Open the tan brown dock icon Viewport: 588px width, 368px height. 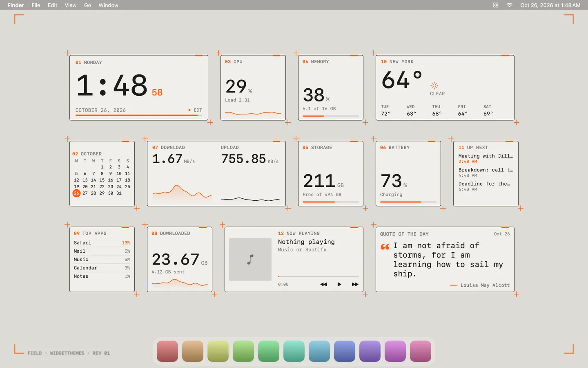(193, 351)
